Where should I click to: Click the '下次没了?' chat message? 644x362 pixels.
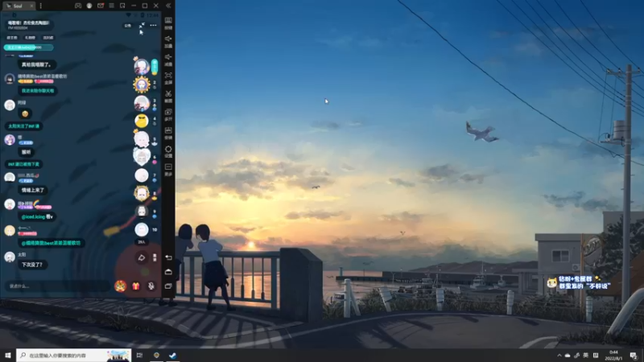click(32, 265)
